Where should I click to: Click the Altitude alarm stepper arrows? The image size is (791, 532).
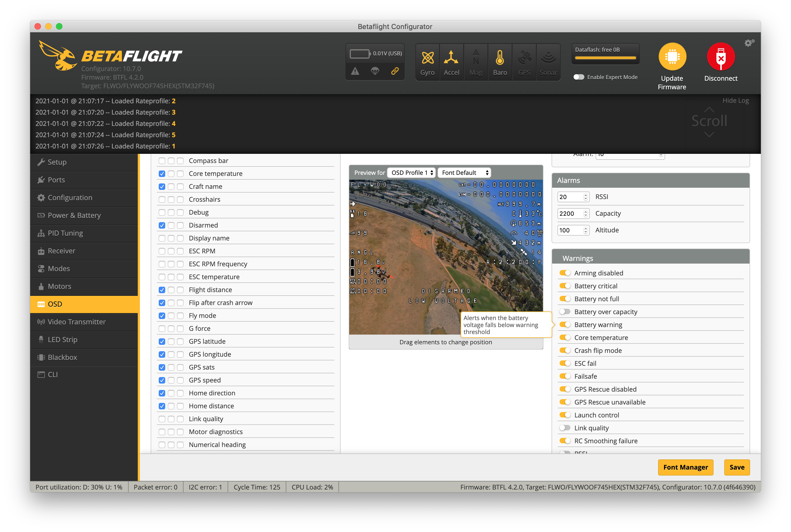pyautogui.click(x=585, y=230)
